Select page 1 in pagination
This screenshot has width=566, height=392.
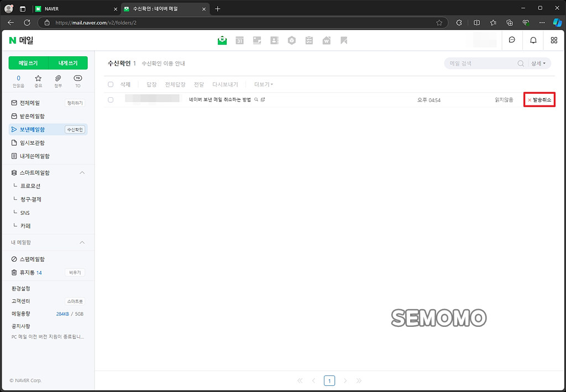click(329, 380)
